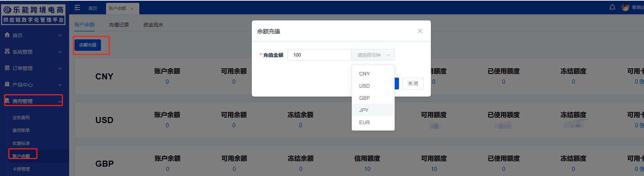Open the notification bell
The width and height of the screenshot is (644, 176).
612,7
